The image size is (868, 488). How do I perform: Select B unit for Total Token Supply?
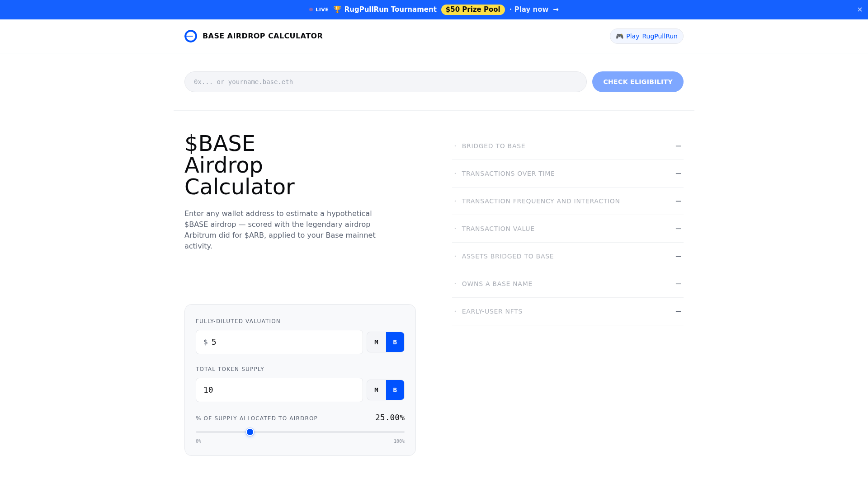tap(395, 390)
